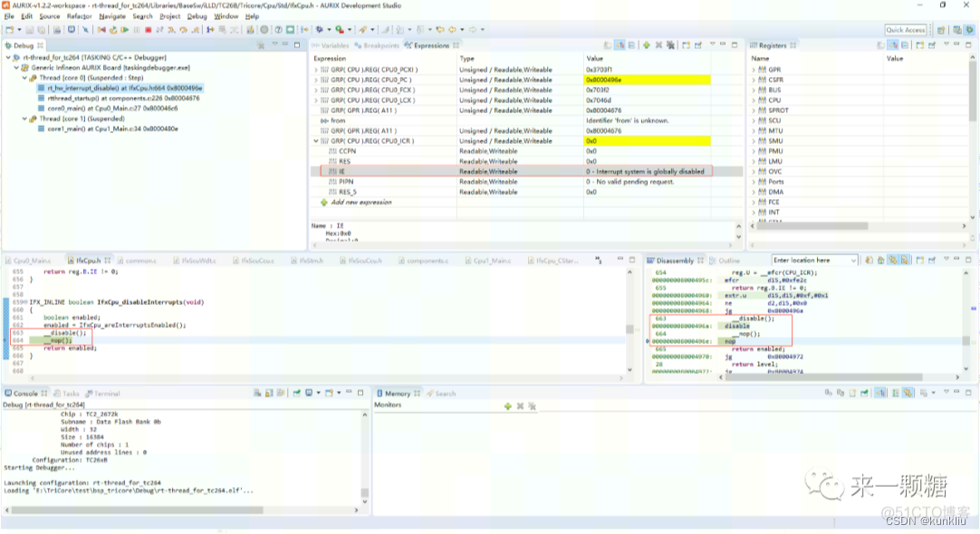
Task: Close the IfxCpu.h editor tab
Action: pos(108,261)
